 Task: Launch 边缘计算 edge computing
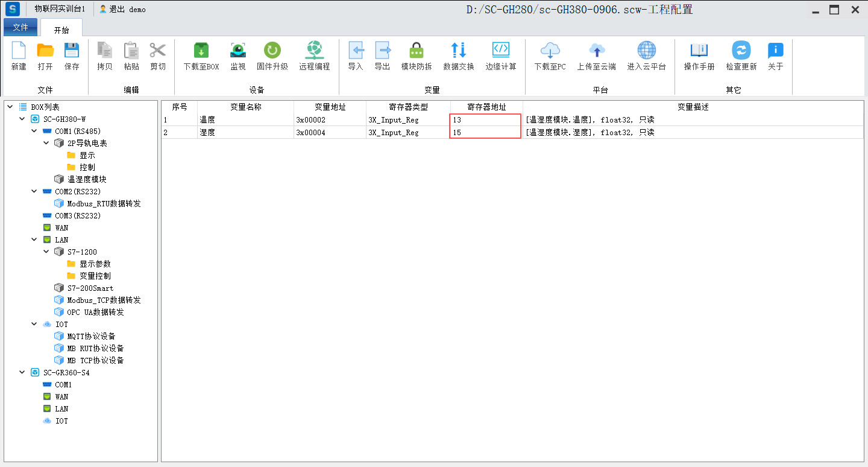(x=500, y=51)
